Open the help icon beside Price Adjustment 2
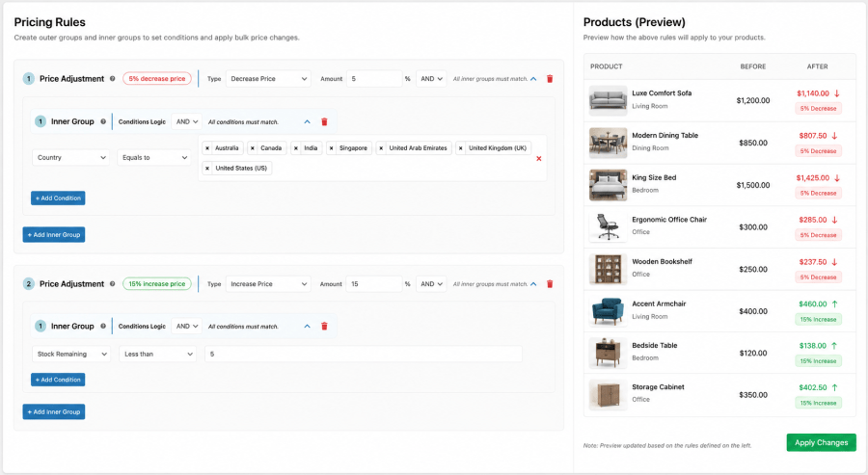The width and height of the screenshot is (868, 475). (x=113, y=283)
